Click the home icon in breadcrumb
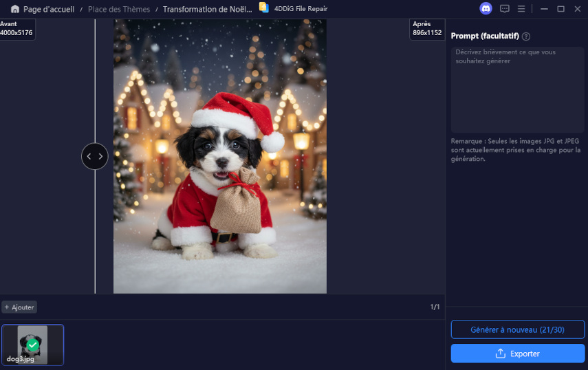The height and width of the screenshot is (370, 588). pos(15,9)
